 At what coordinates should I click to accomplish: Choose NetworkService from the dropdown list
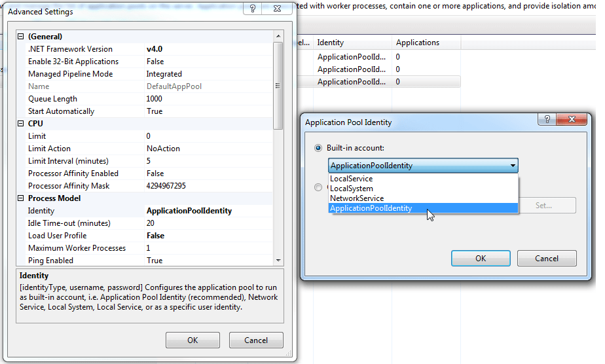tap(423, 198)
